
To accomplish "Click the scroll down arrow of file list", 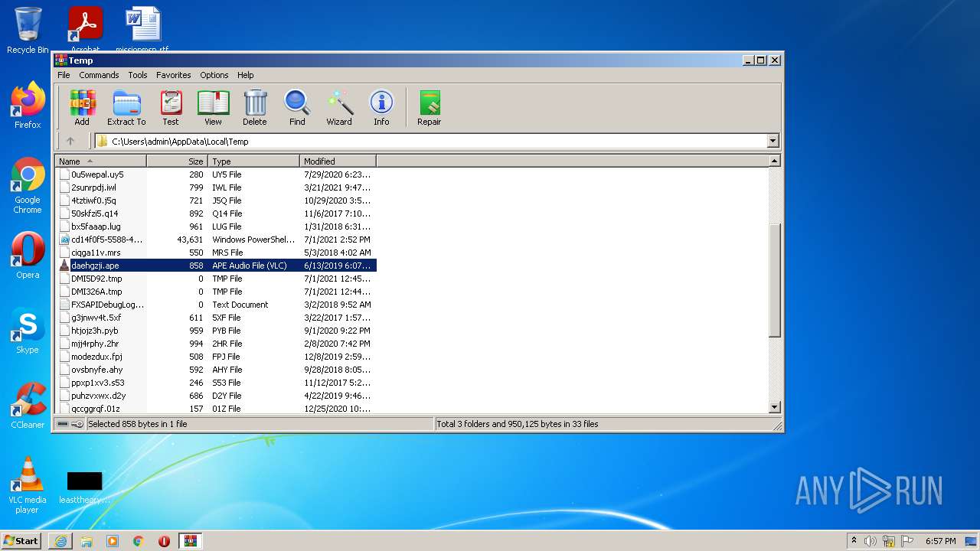I will pyautogui.click(x=774, y=408).
